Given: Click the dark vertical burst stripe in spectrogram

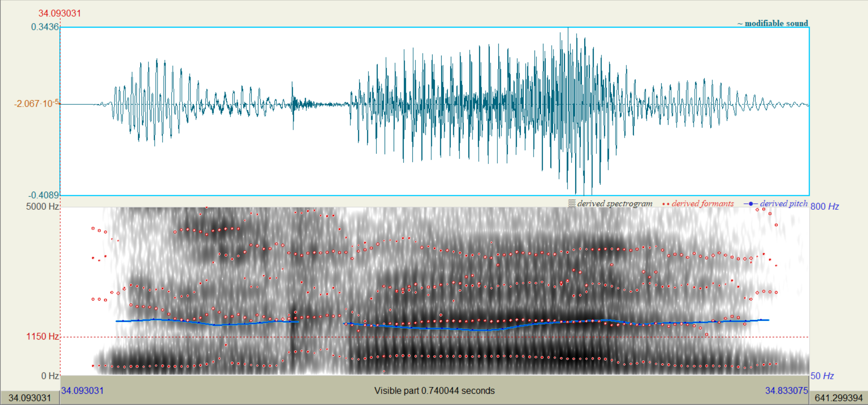Looking at the screenshot, I should [x=293, y=334].
